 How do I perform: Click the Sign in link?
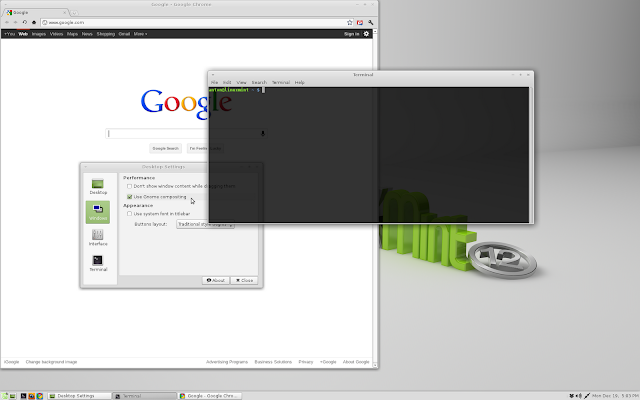point(351,34)
